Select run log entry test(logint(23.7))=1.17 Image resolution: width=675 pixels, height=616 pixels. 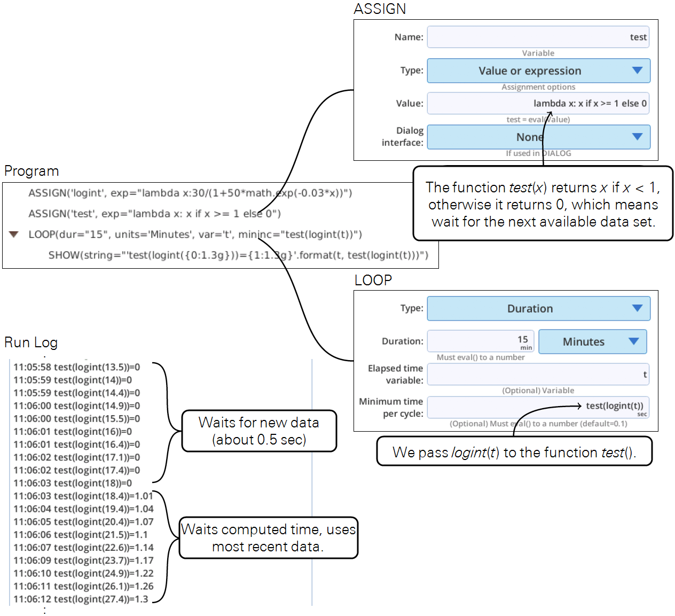[83, 560]
